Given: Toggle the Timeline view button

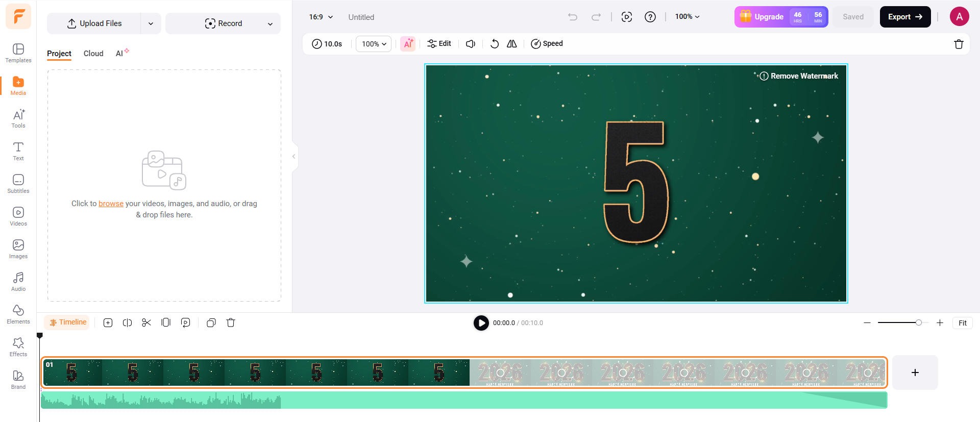Looking at the screenshot, I should coord(67,322).
